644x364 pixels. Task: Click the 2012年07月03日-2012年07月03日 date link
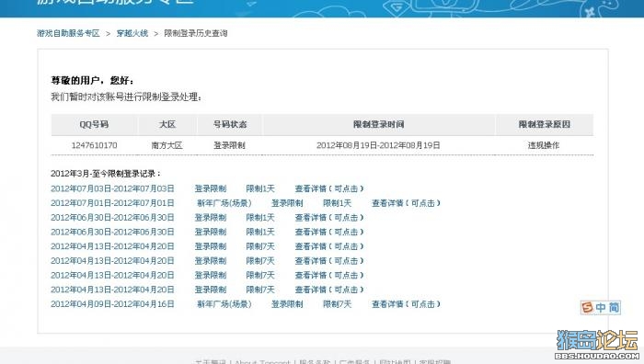click(x=112, y=188)
